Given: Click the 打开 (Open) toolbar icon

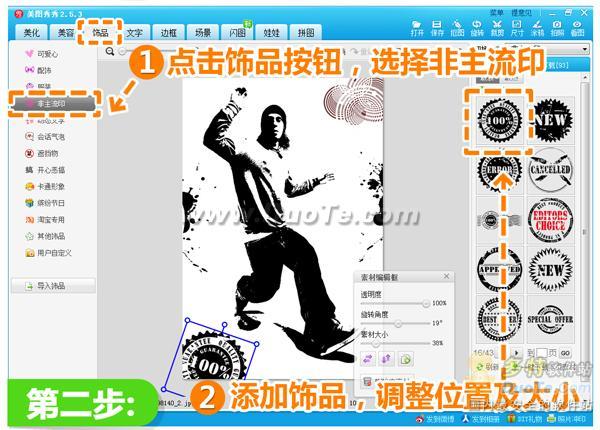Looking at the screenshot, I should point(416,29).
